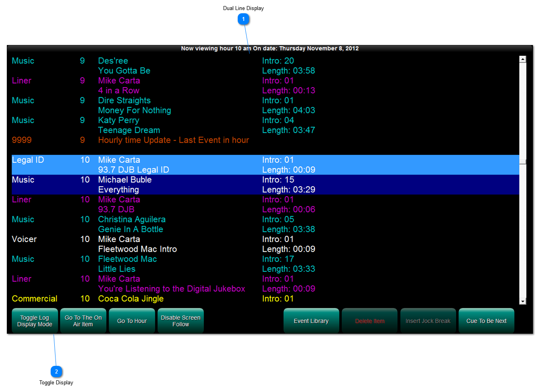Click annotation marker number 1
Screen dimensions: 541x392
click(x=243, y=19)
